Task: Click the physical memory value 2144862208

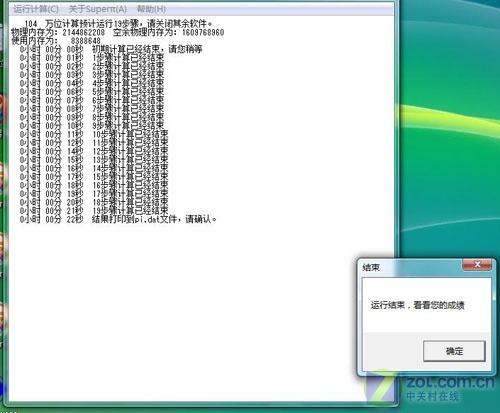Action: click(x=83, y=32)
